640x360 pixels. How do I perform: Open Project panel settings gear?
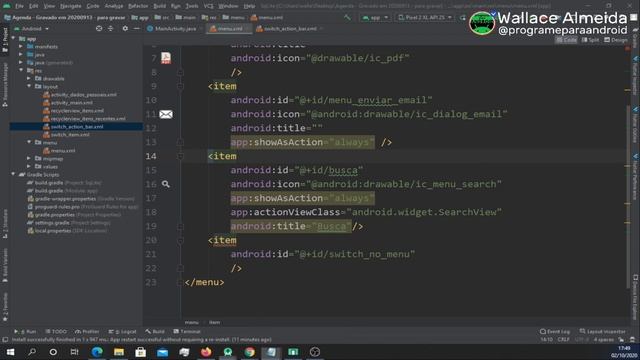pos(125,29)
